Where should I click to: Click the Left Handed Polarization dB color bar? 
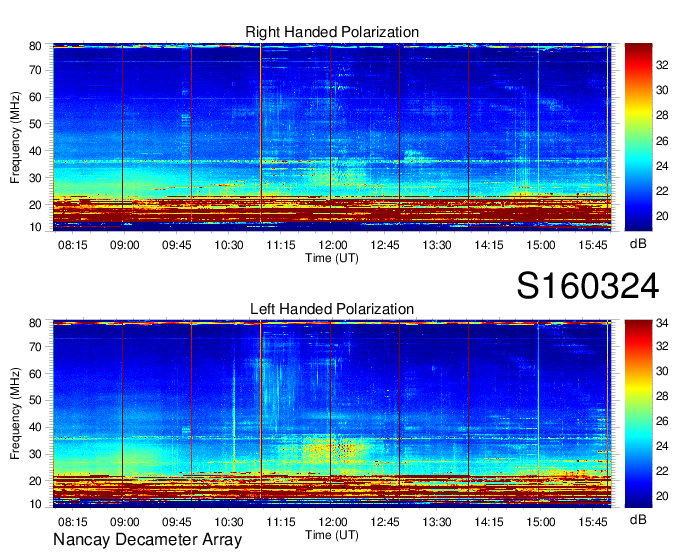click(638, 414)
